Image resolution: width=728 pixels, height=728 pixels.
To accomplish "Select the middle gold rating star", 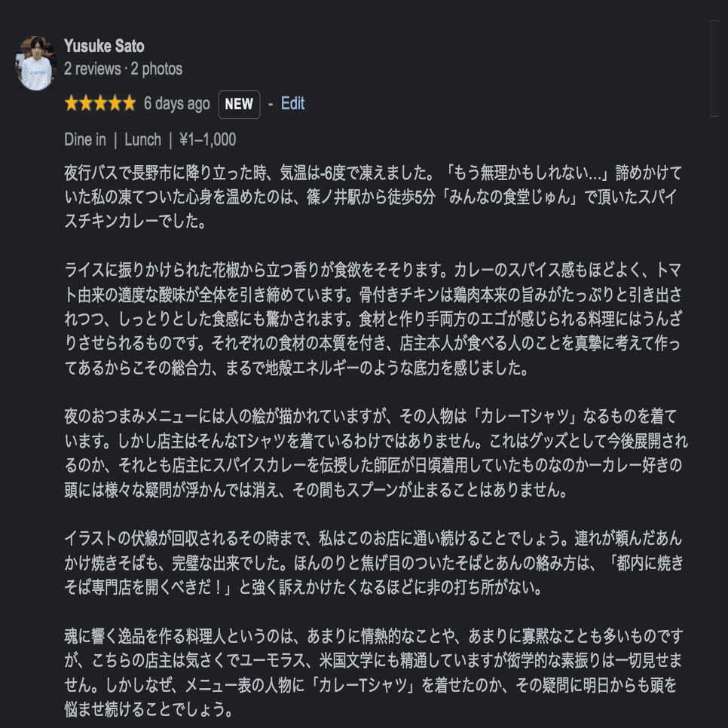I will click(x=100, y=104).
